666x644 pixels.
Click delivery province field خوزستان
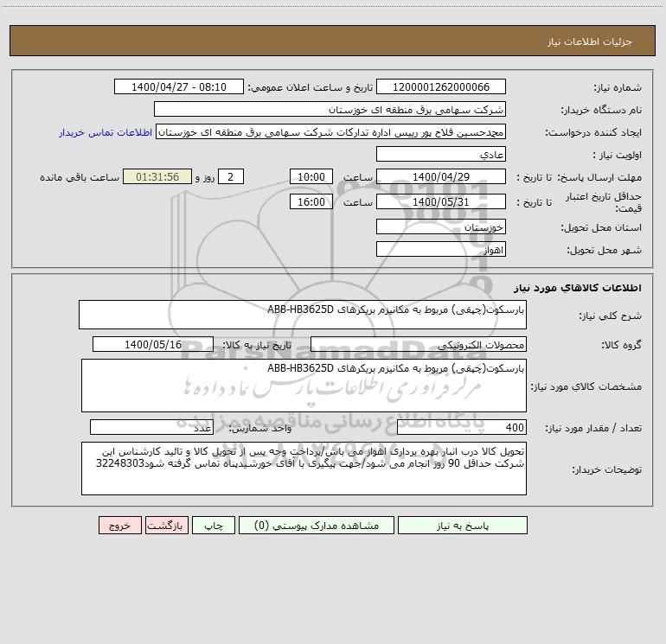(x=441, y=226)
